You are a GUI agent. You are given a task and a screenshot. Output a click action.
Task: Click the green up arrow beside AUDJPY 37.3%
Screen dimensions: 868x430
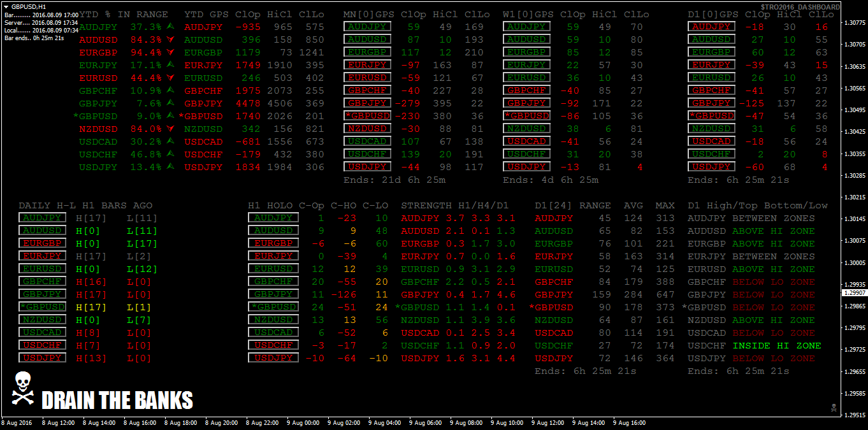(x=170, y=27)
